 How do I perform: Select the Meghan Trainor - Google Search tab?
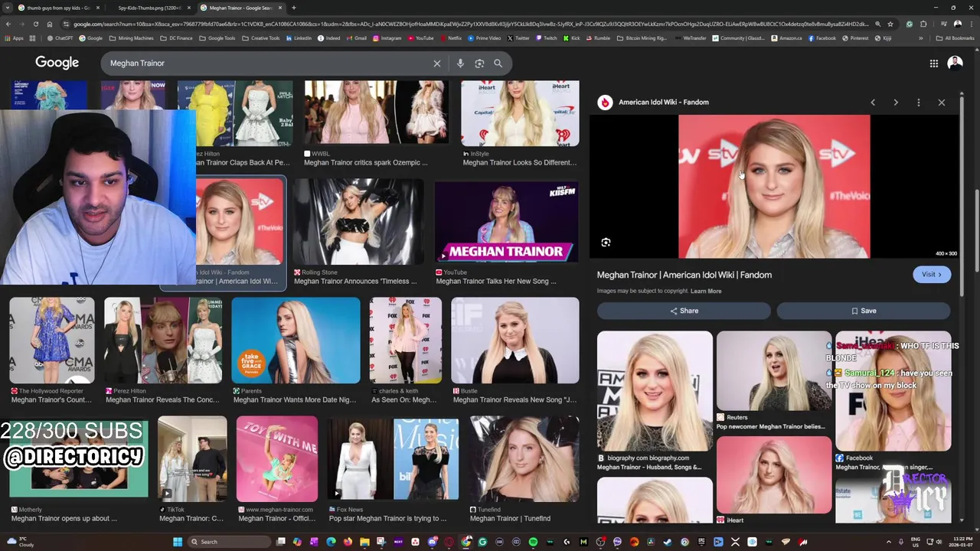click(x=241, y=8)
